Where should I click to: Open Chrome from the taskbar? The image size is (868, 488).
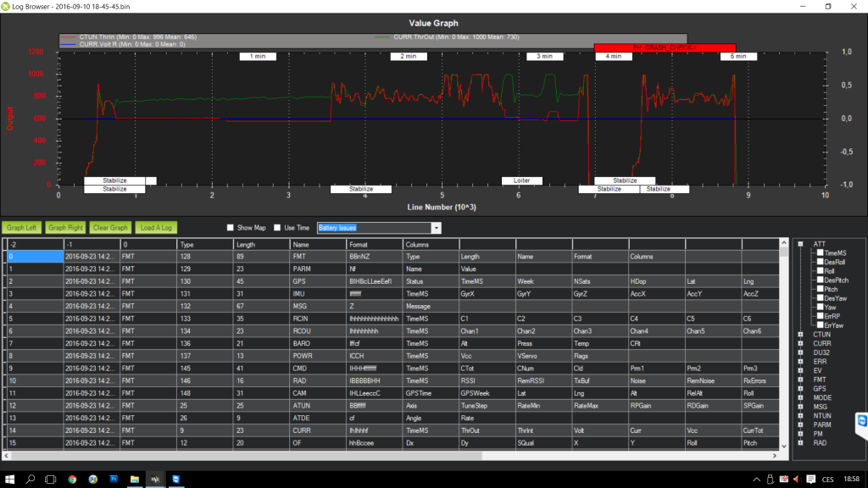[x=72, y=480]
